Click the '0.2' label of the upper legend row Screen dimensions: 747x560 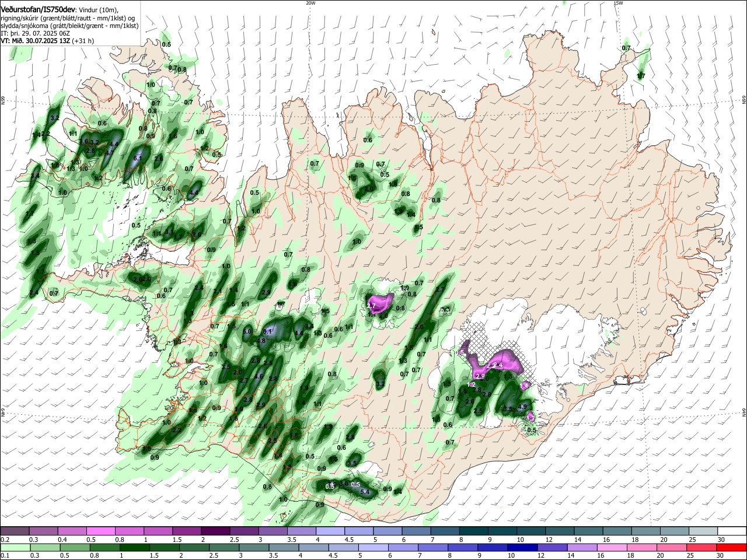[5, 540]
